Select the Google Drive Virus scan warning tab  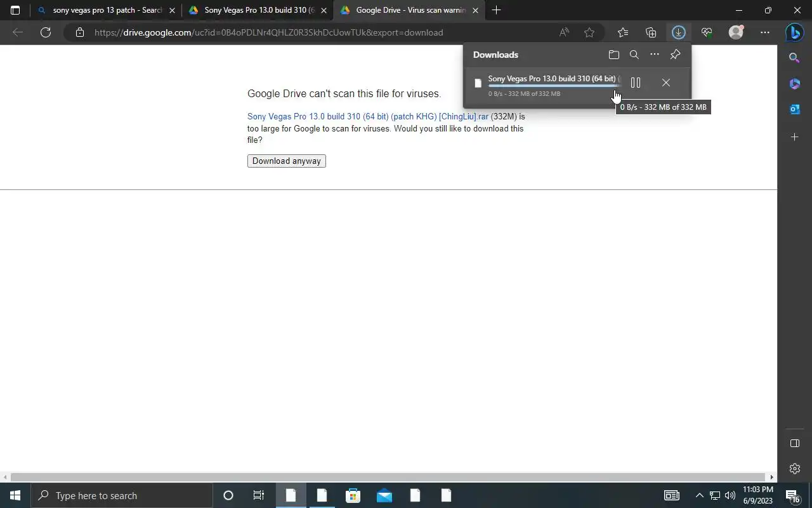[x=409, y=10]
